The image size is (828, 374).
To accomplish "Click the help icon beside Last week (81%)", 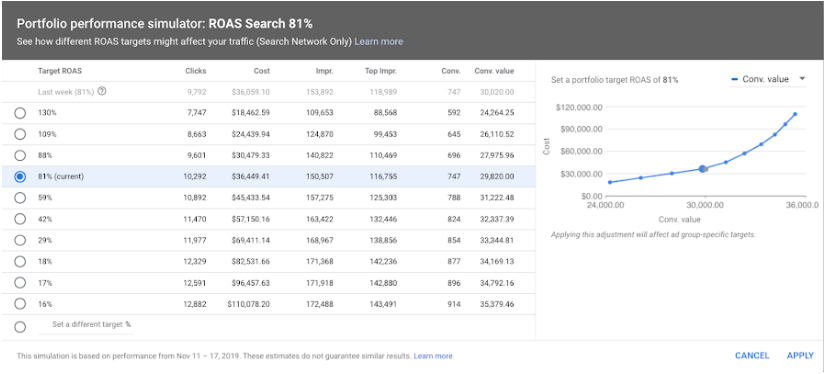I will click(x=102, y=91).
